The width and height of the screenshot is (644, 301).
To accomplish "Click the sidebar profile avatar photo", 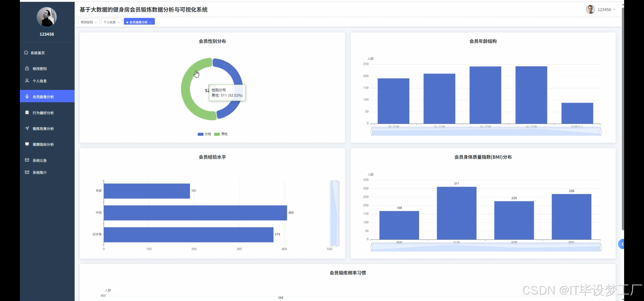I will 47,17.
